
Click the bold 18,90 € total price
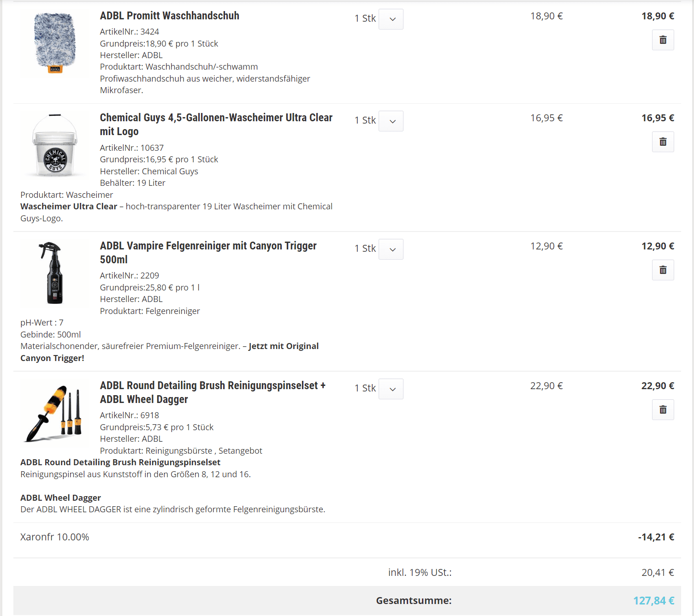pyautogui.click(x=658, y=16)
